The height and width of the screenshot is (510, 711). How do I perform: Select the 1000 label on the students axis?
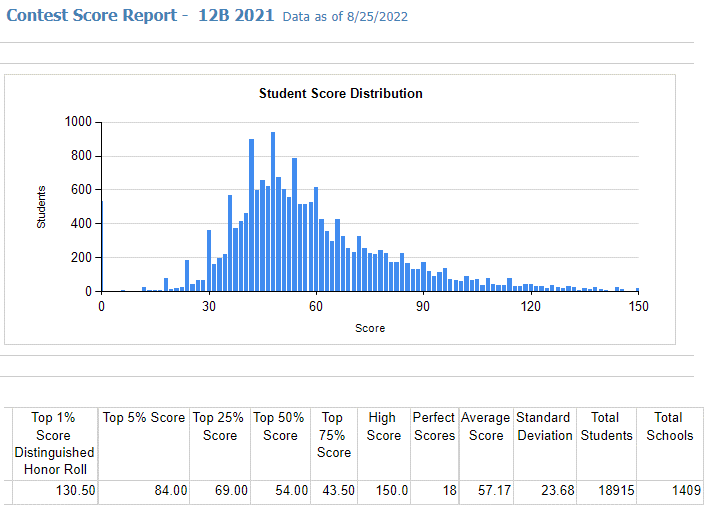pyautogui.click(x=78, y=122)
